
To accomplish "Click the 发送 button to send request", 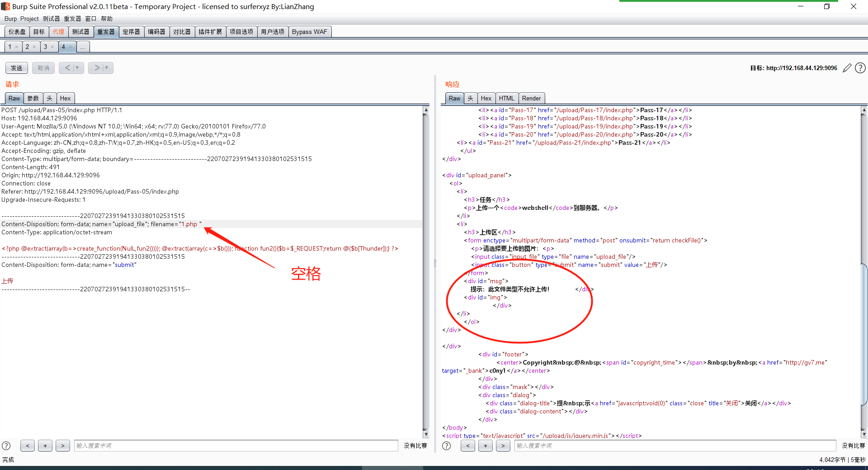I will coord(17,68).
